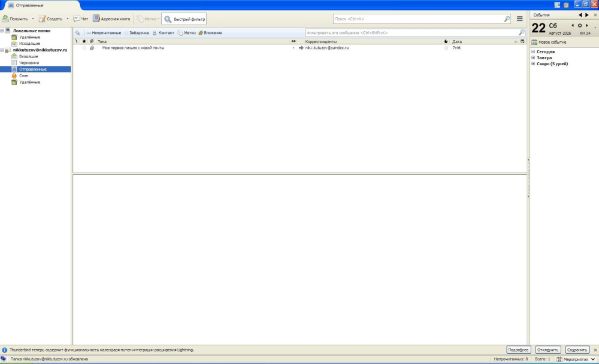Toggle the Метки tags filter
Screen dimensions: 599x364
click(x=187, y=33)
